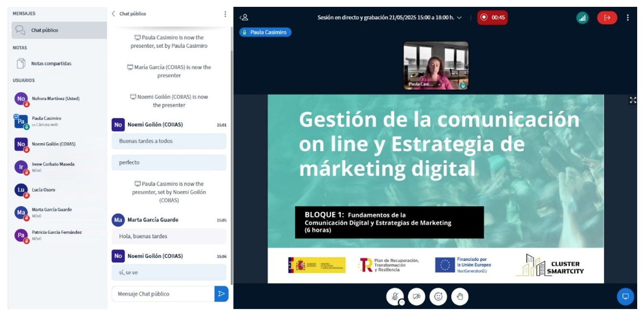
Task: Click the connection status signal icon
Action: (582, 18)
